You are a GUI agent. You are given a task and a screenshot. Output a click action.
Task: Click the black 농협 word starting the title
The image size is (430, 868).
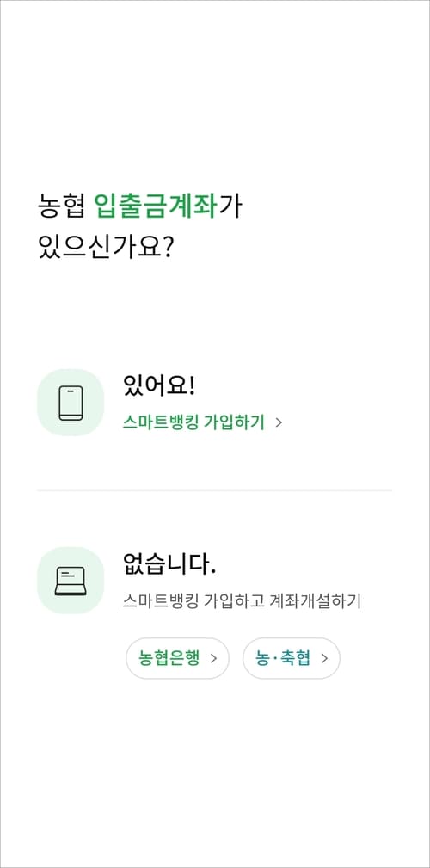click(61, 206)
